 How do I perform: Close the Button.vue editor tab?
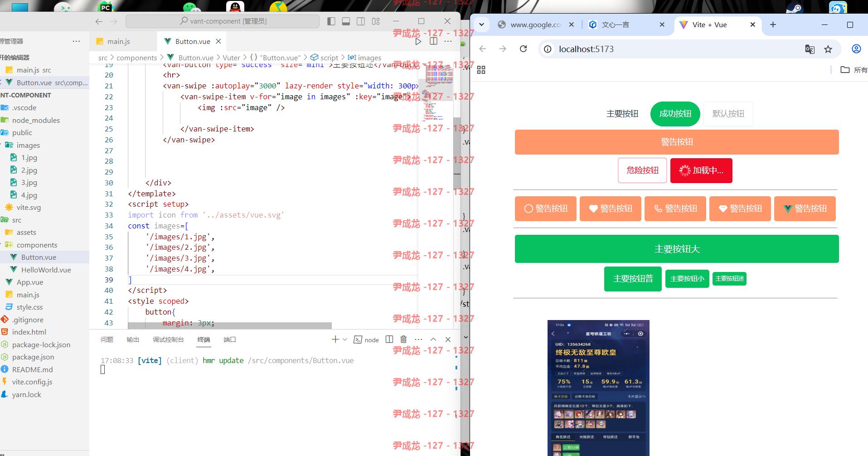click(x=218, y=41)
